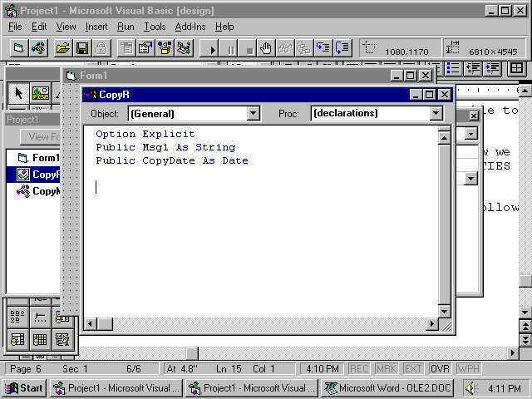
Task: Toggle REC indicator in Word status bar
Action: 359,368
